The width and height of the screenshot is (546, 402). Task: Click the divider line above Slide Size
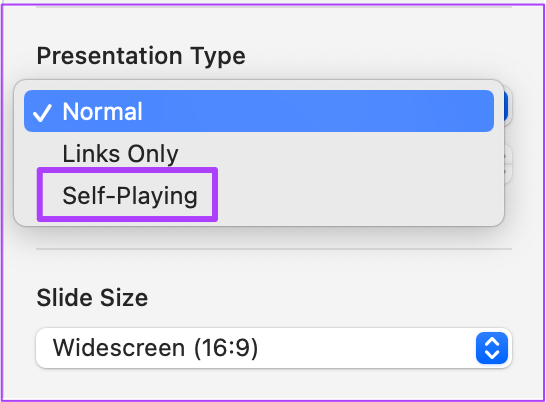pos(274,249)
